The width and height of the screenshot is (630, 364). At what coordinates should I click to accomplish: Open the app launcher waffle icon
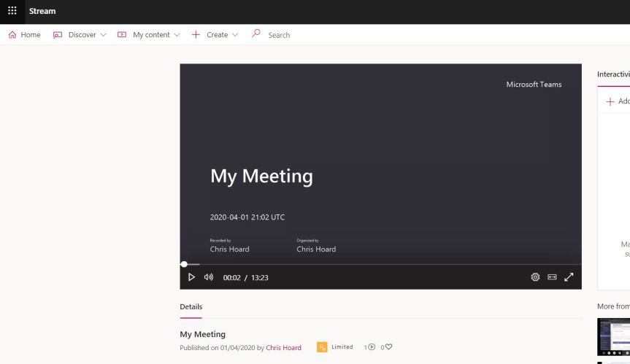[12, 11]
